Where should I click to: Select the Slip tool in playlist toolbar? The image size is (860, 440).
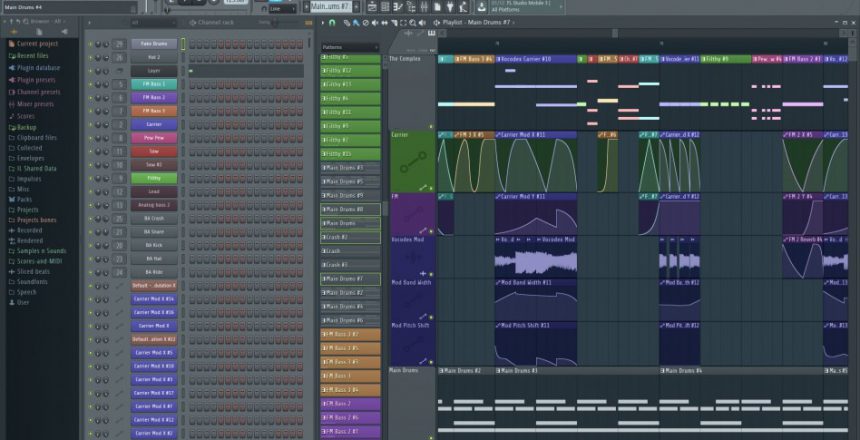pos(384,22)
